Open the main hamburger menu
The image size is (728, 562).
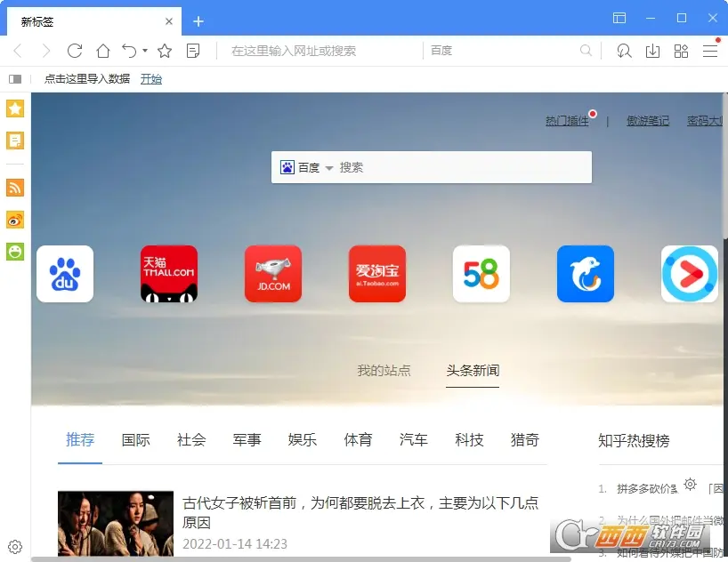(x=710, y=51)
